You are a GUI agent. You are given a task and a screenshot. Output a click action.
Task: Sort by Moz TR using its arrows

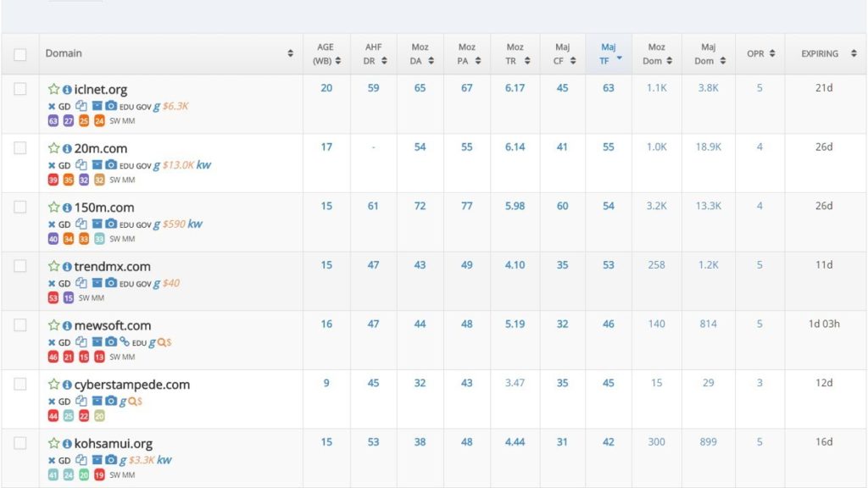click(527, 61)
